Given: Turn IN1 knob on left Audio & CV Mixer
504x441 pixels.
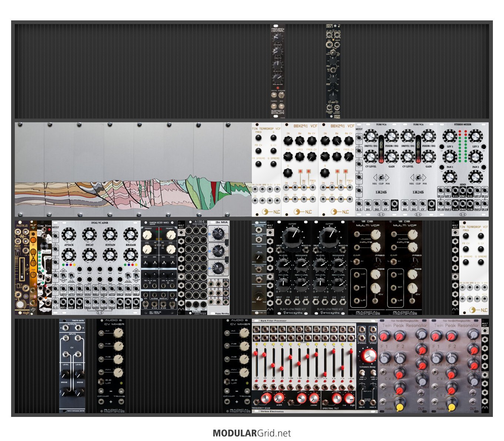Looking at the screenshot, I should 118,332.
